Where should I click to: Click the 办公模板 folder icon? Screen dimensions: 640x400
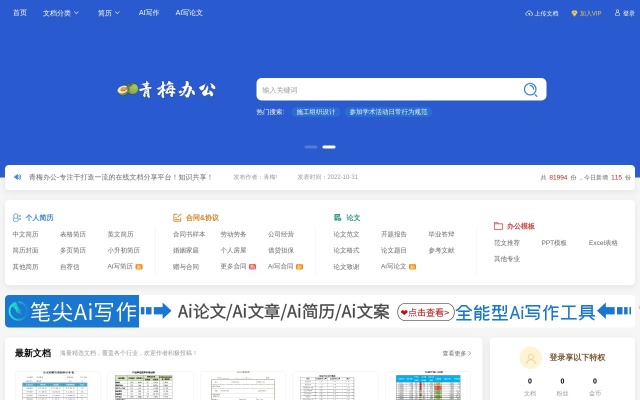coord(498,226)
